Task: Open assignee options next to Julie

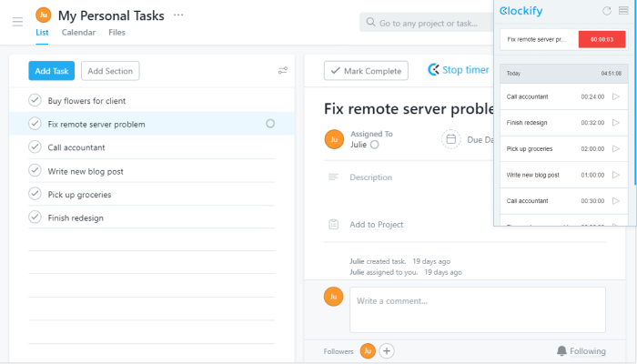Action: coord(375,145)
